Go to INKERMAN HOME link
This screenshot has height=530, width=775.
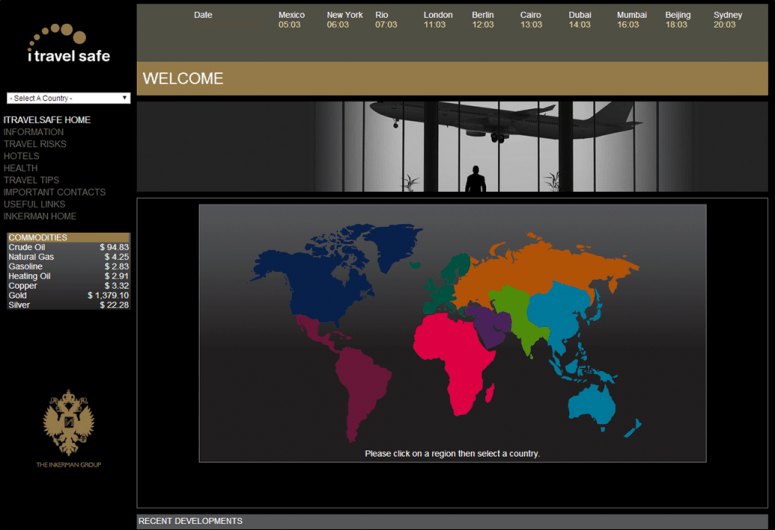(x=40, y=216)
